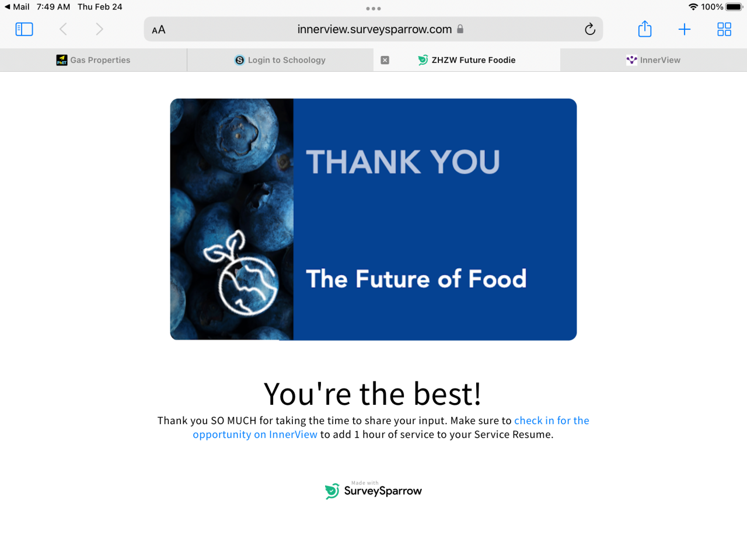The width and height of the screenshot is (747, 560).
Task: Open the AA reader options menu
Action: pyautogui.click(x=159, y=30)
